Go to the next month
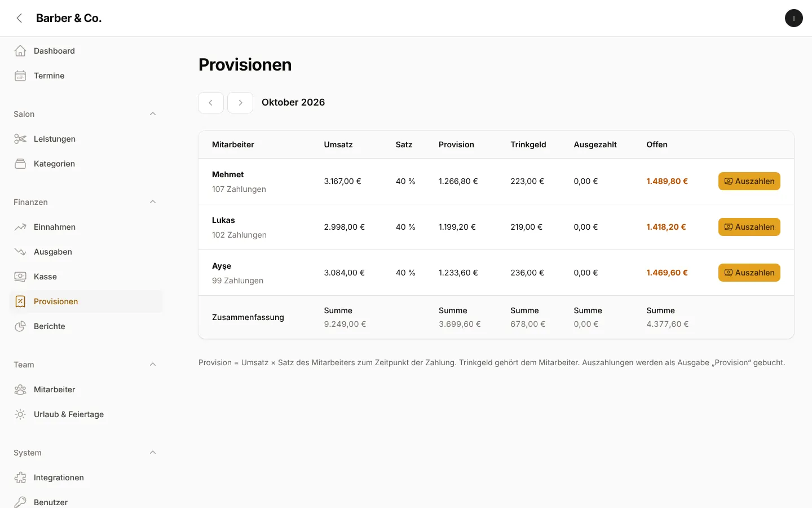Image resolution: width=812 pixels, height=508 pixels. pyautogui.click(x=240, y=103)
